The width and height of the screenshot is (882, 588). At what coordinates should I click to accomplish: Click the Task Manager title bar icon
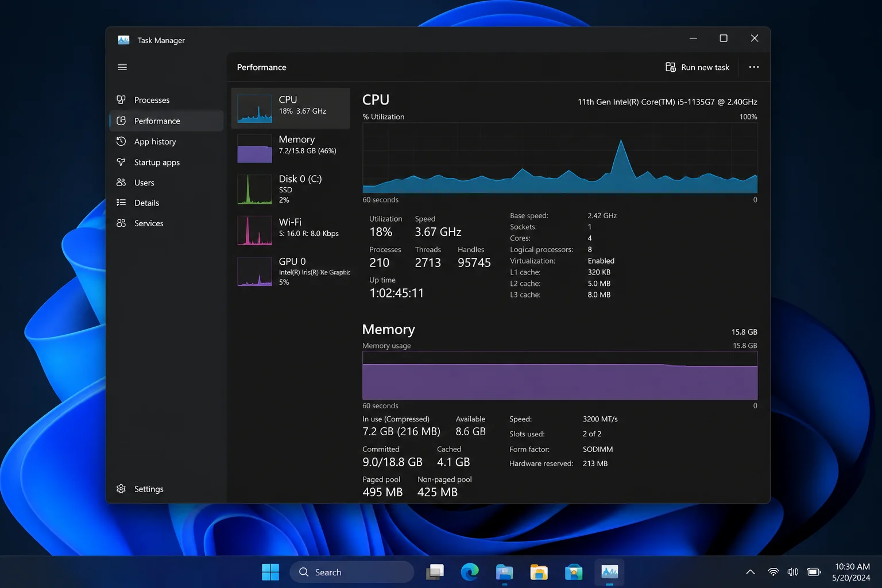[x=123, y=40]
